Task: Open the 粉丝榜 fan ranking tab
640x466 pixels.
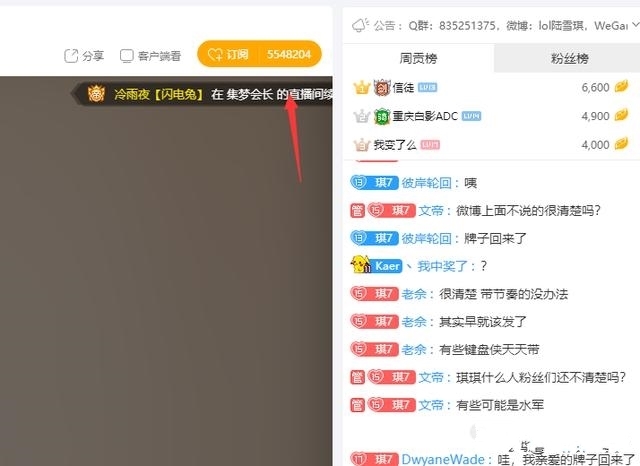Action: pyautogui.click(x=569, y=58)
